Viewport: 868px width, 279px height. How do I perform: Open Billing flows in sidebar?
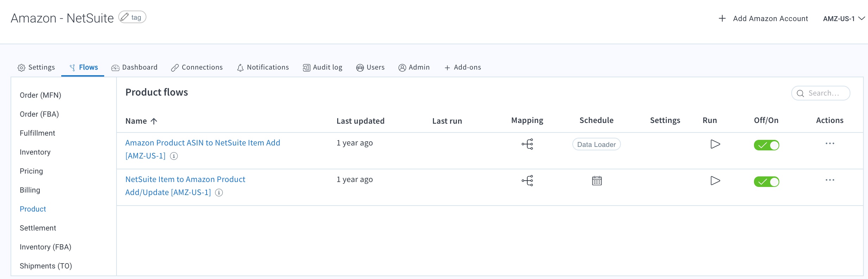pos(30,190)
